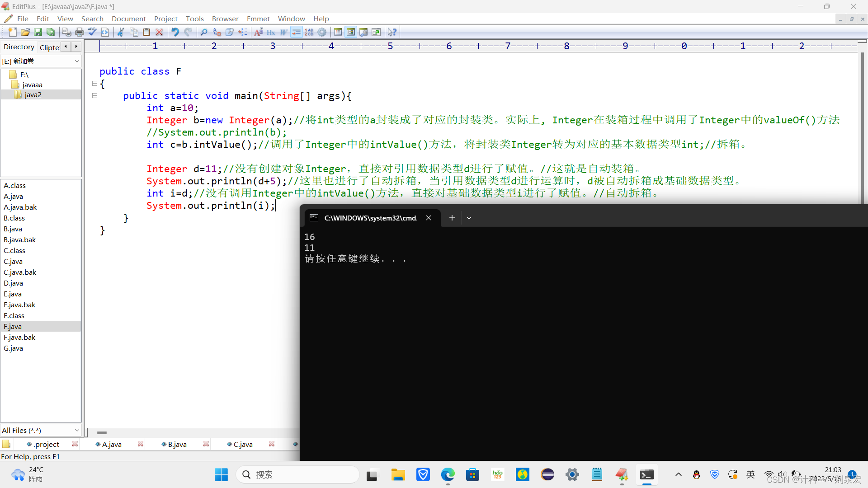Undo the last edit

click(175, 32)
